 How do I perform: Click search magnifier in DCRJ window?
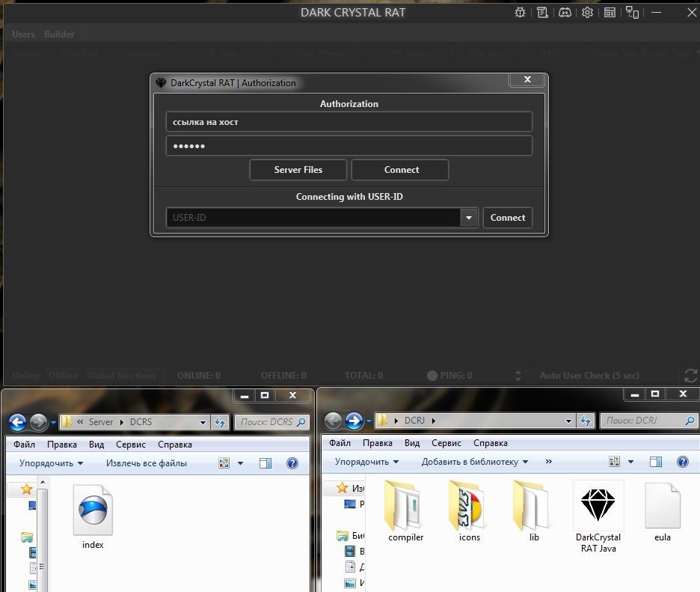pyautogui.click(x=690, y=421)
